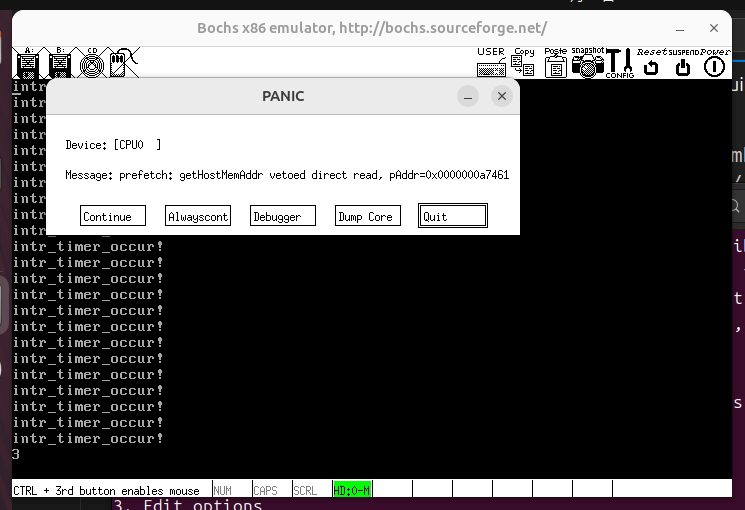
Task: Click the last intr_timer_occur! console line
Action: coord(88,438)
